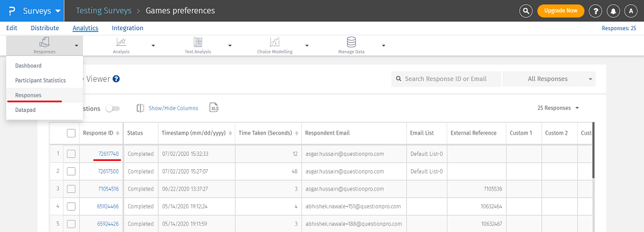Switch to the Integration tab
The height and width of the screenshot is (232, 644).
(128, 28)
